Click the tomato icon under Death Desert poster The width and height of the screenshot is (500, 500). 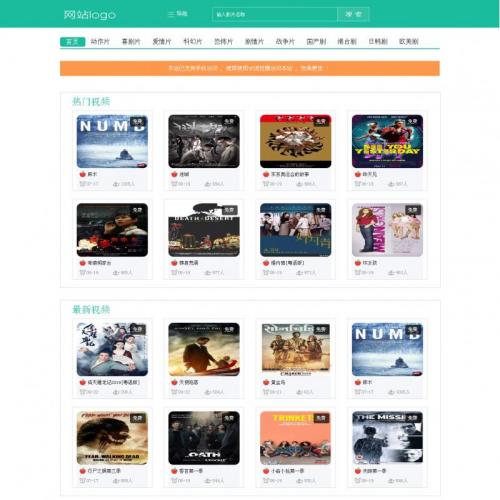click(x=174, y=263)
